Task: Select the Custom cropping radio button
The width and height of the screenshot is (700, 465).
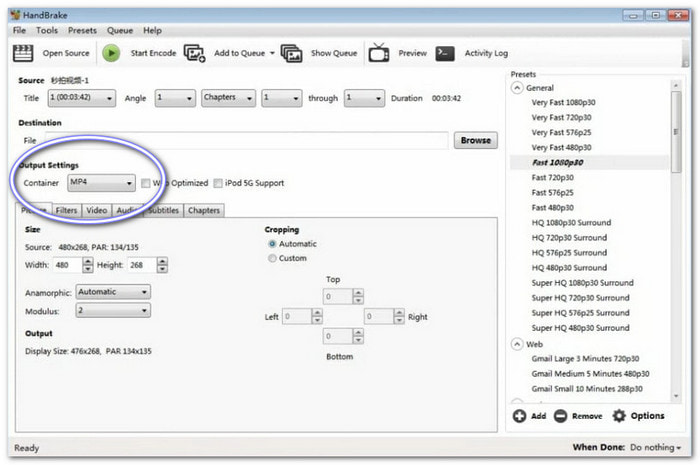Action: (x=272, y=258)
